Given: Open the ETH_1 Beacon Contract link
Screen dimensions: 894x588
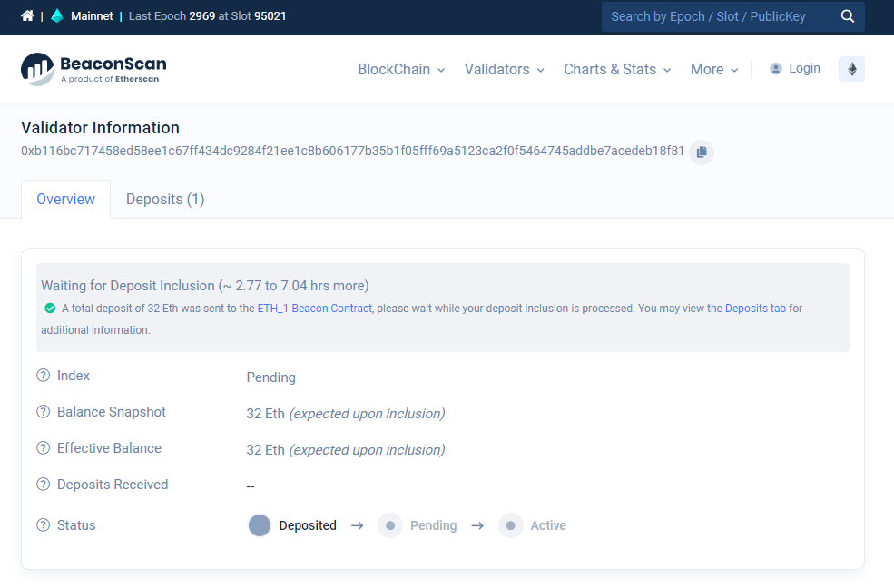Looking at the screenshot, I should click(x=315, y=309).
